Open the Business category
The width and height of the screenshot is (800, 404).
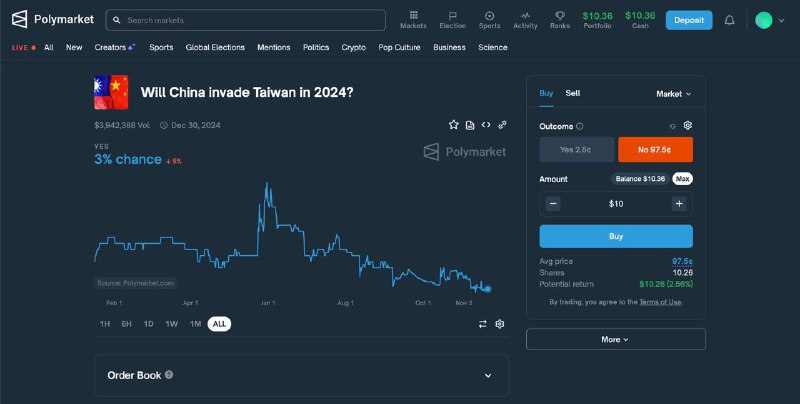pyautogui.click(x=449, y=47)
